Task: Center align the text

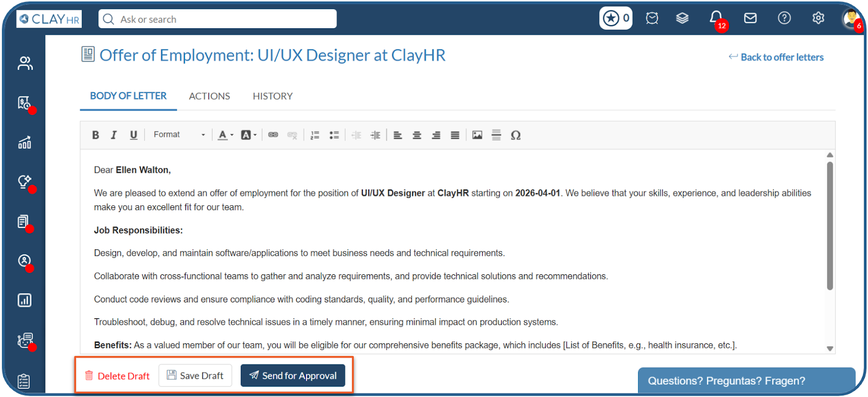Action: (x=417, y=135)
